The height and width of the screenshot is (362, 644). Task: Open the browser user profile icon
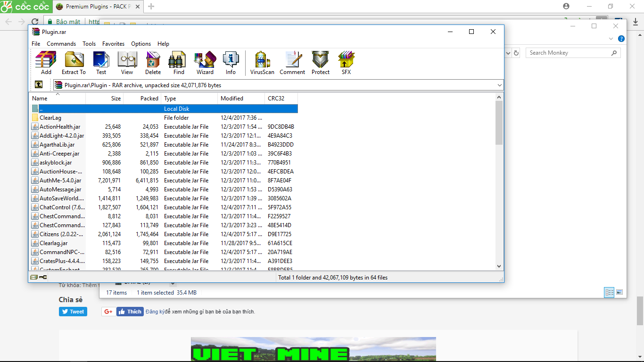tap(566, 6)
